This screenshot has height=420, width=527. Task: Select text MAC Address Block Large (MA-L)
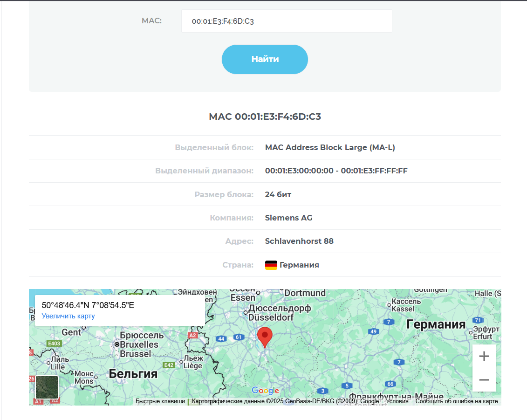point(330,147)
